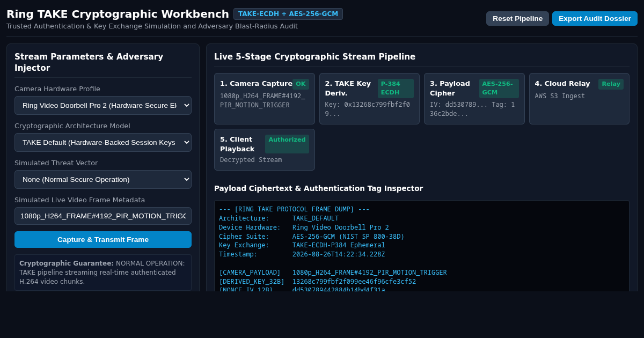The image size is (644, 338).
Task: Focus the Live Video Frame Metadata field
Action: point(103,216)
